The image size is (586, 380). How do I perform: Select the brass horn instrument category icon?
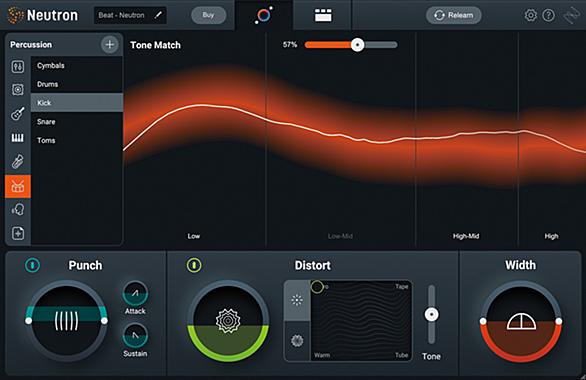[x=18, y=161]
